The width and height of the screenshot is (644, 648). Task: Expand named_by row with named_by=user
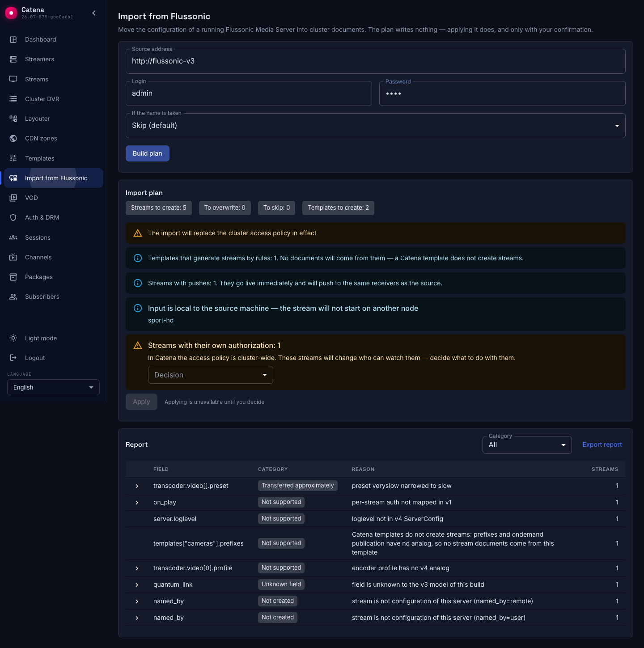[x=137, y=618]
